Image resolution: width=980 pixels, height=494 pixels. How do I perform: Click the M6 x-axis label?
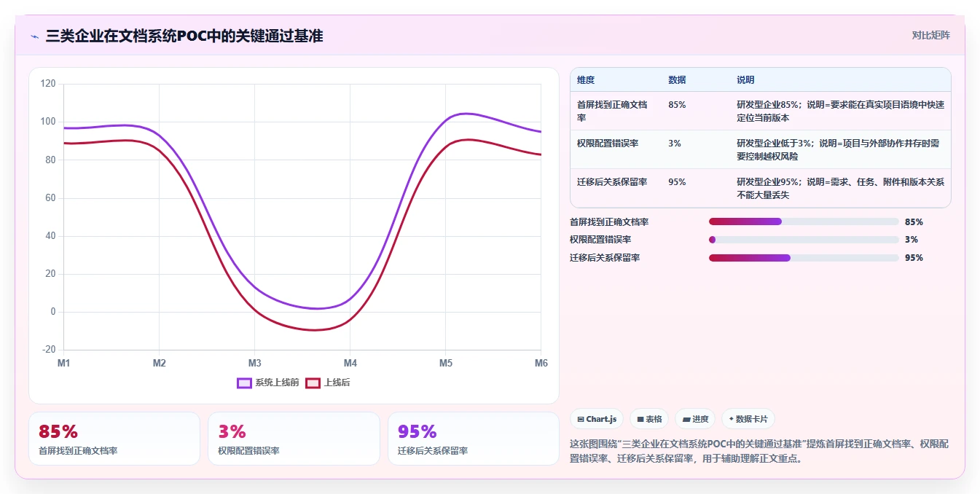(541, 363)
